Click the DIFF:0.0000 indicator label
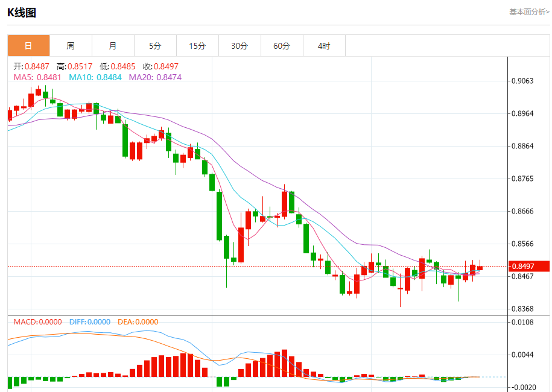Image resolution: width=552 pixels, height=392 pixels. pyautogui.click(x=90, y=322)
